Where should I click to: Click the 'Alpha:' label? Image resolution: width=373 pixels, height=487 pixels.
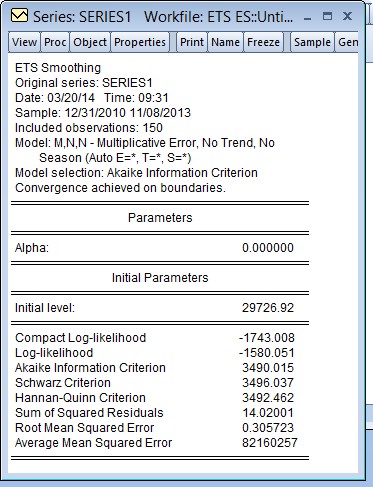32,248
